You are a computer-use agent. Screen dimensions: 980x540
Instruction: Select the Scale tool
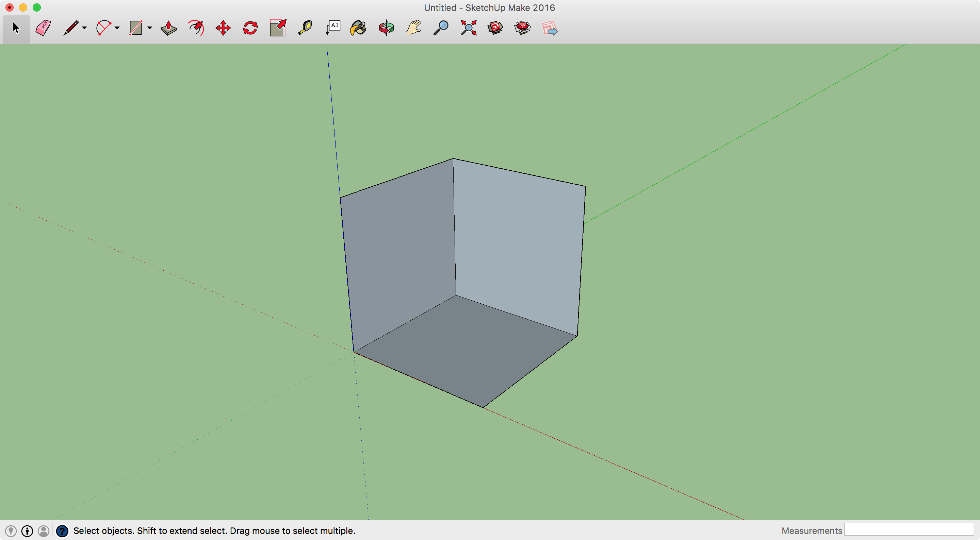click(278, 28)
